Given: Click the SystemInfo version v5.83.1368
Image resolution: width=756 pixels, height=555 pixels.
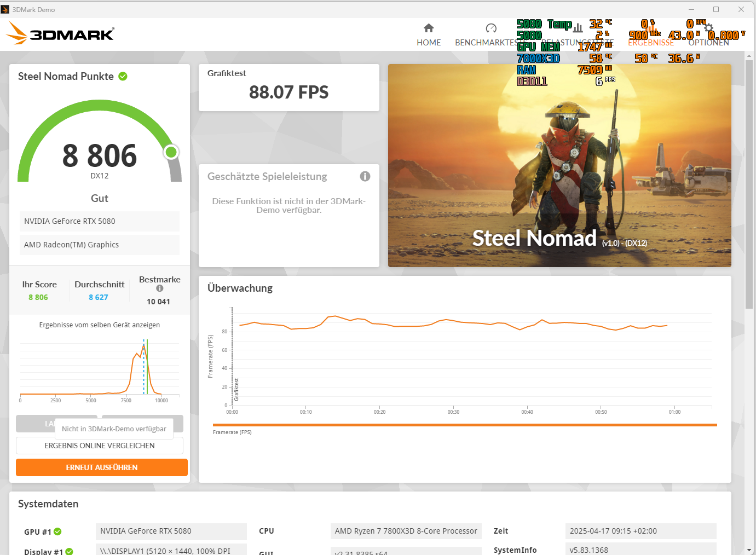Looking at the screenshot, I should [640, 549].
